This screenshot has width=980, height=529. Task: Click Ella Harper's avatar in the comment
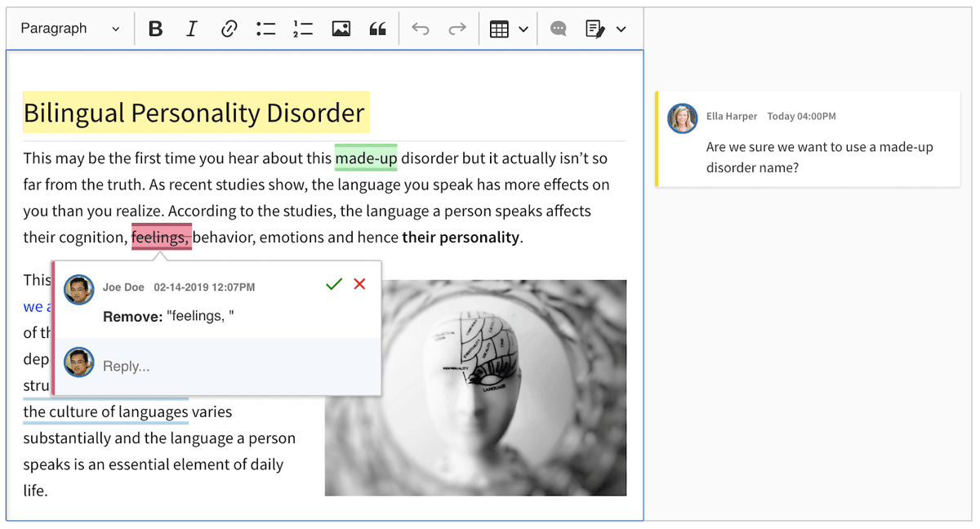tap(683, 118)
